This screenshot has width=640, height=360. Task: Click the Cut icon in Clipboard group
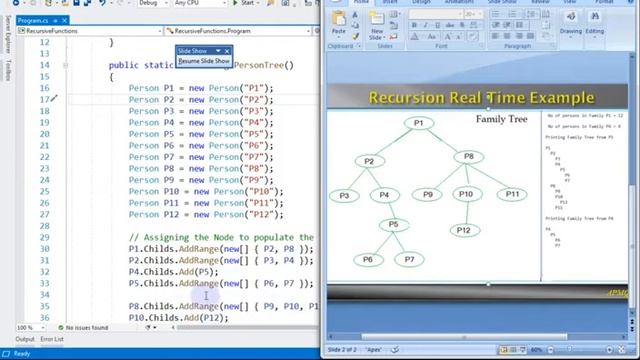click(355, 16)
